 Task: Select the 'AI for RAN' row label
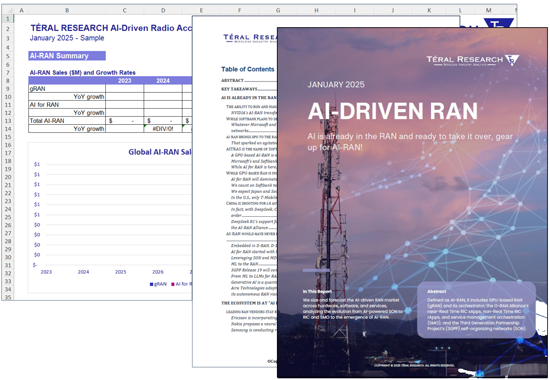pos(67,105)
